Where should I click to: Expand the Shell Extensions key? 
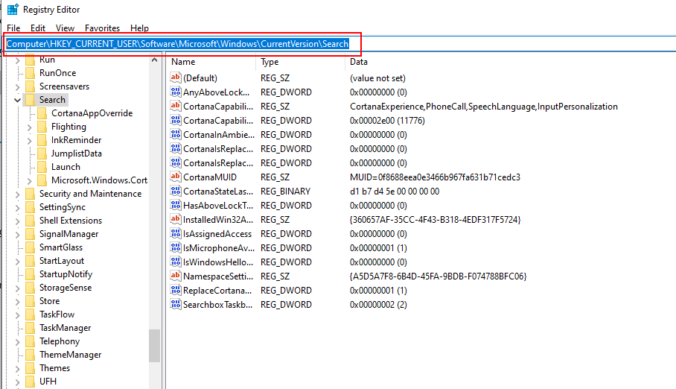[x=17, y=221]
